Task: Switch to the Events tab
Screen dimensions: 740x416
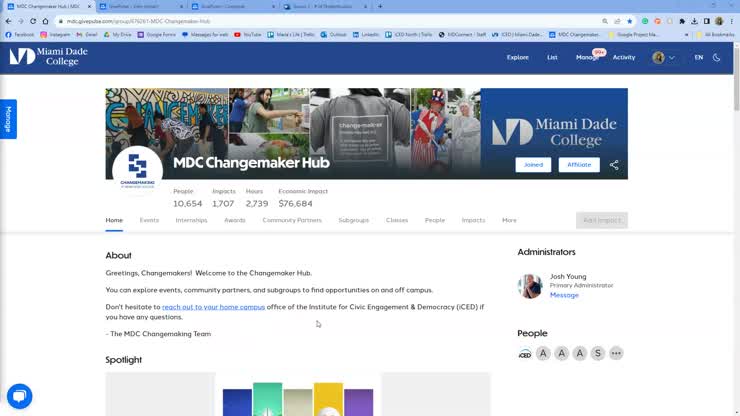Action: [x=149, y=220]
